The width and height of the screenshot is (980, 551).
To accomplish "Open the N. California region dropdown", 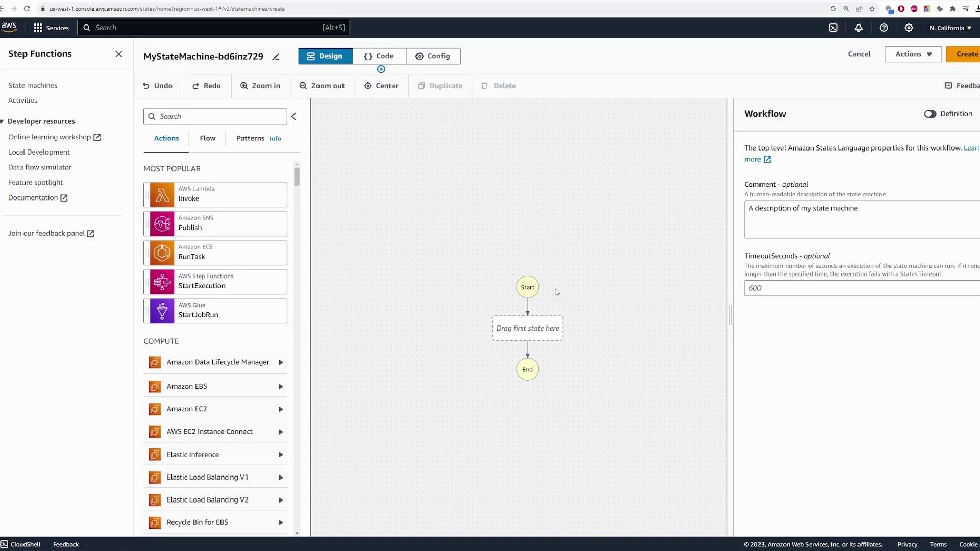I will click(x=950, y=28).
